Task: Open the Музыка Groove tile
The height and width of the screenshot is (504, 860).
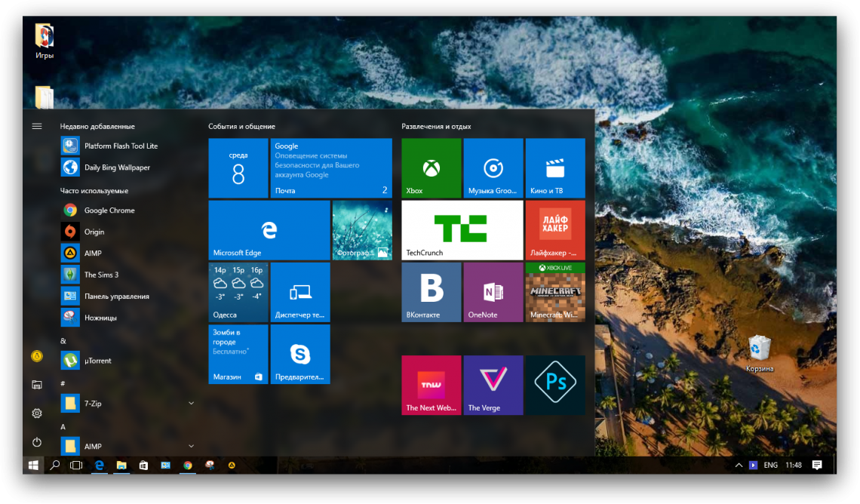Action: click(x=493, y=167)
